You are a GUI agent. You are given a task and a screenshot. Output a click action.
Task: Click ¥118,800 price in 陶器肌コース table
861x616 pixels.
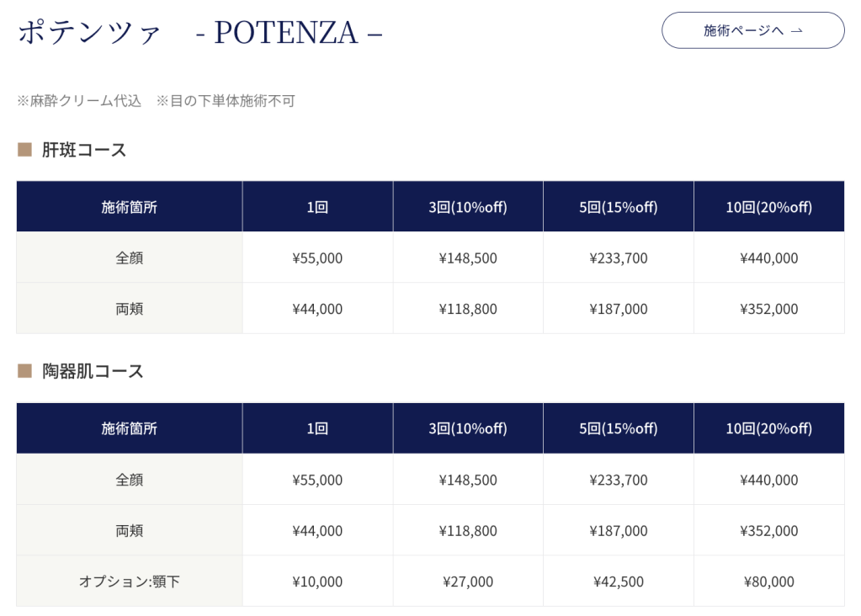(467, 531)
